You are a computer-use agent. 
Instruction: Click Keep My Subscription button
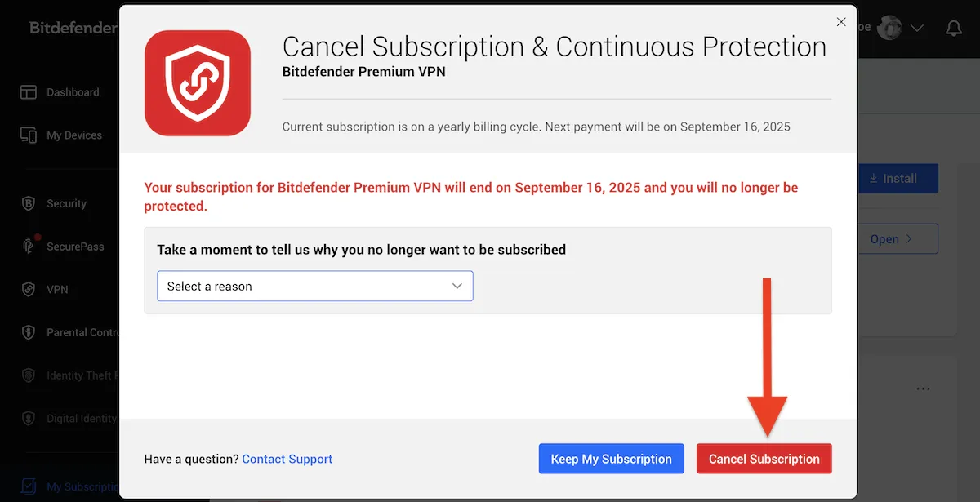(x=611, y=459)
